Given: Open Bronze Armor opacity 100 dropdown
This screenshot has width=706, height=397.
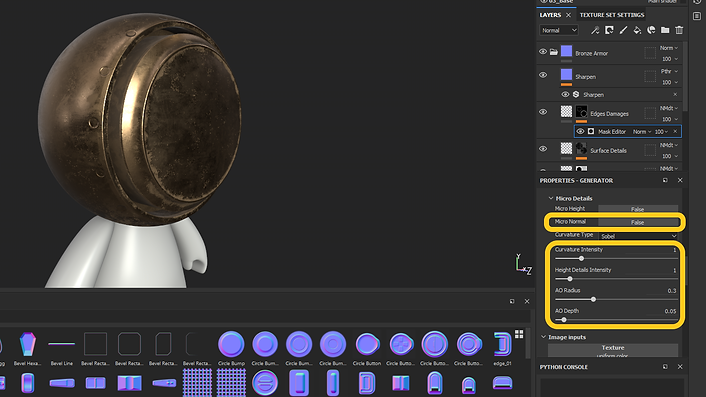Looking at the screenshot, I should (670, 59).
